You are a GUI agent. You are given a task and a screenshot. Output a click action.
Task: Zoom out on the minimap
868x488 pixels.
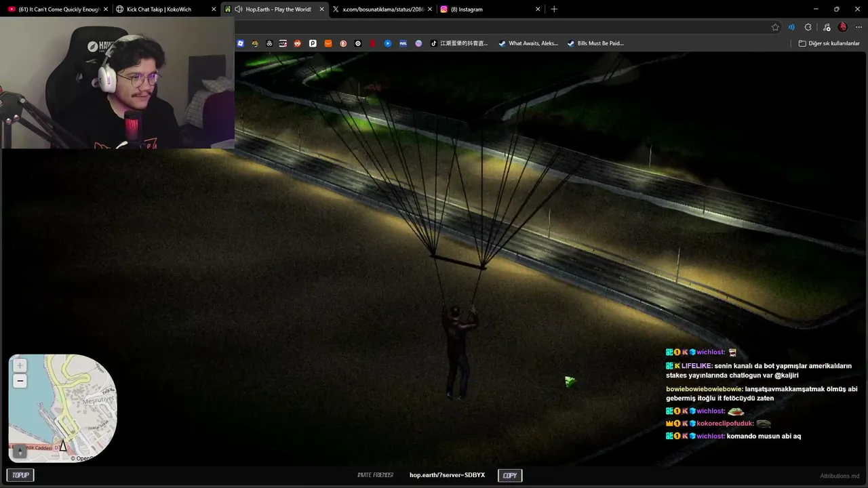pyautogui.click(x=20, y=381)
